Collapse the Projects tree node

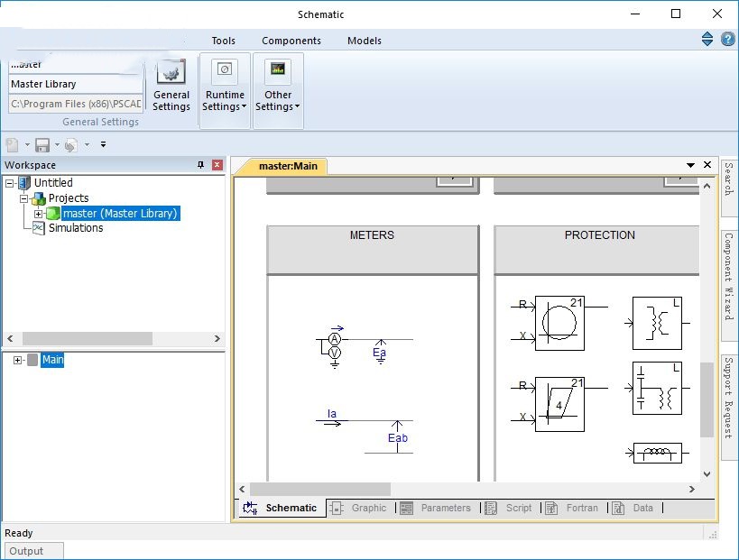pyautogui.click(x=23, y=198)
